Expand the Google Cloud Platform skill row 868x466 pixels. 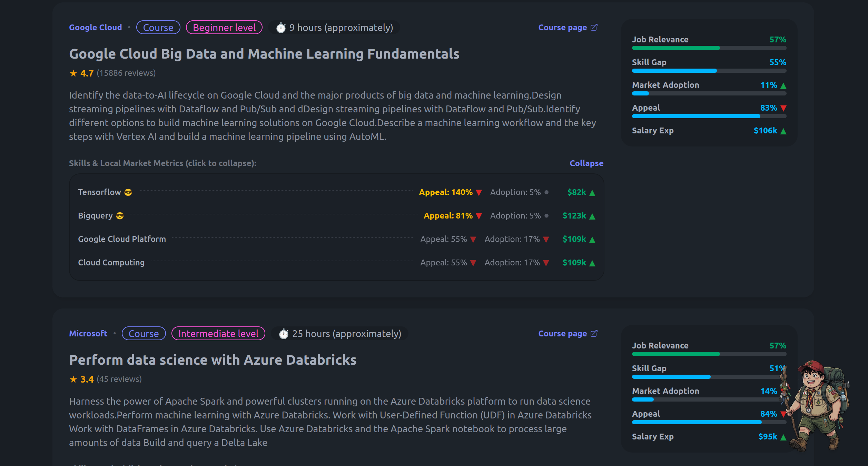coord(336,239)
